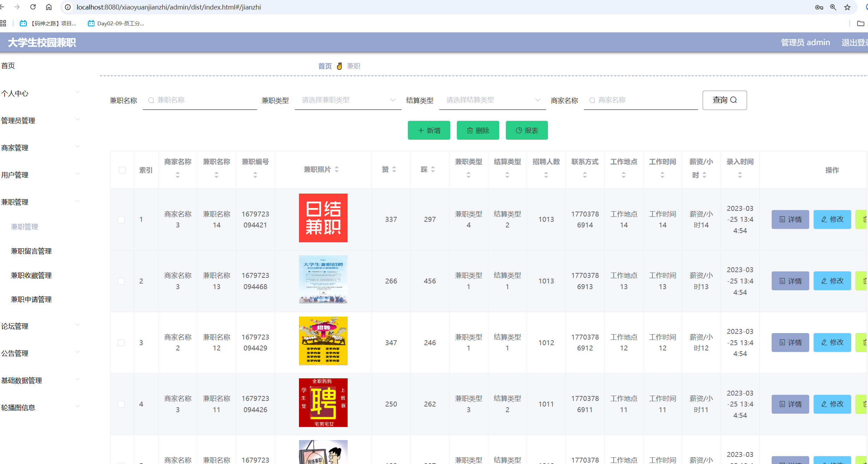Sort table by 兼职名称 column
The height and width of the screenshot is (464, 868).
[x=216, y=175]
